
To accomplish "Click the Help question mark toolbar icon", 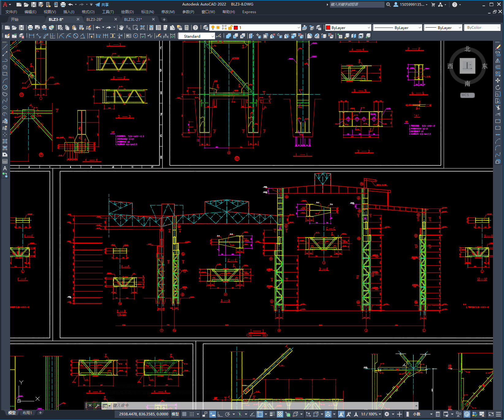I will 195,28.
